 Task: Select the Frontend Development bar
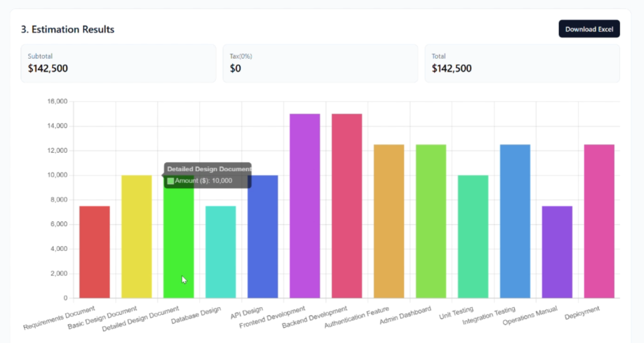click(x=304, y=206)
